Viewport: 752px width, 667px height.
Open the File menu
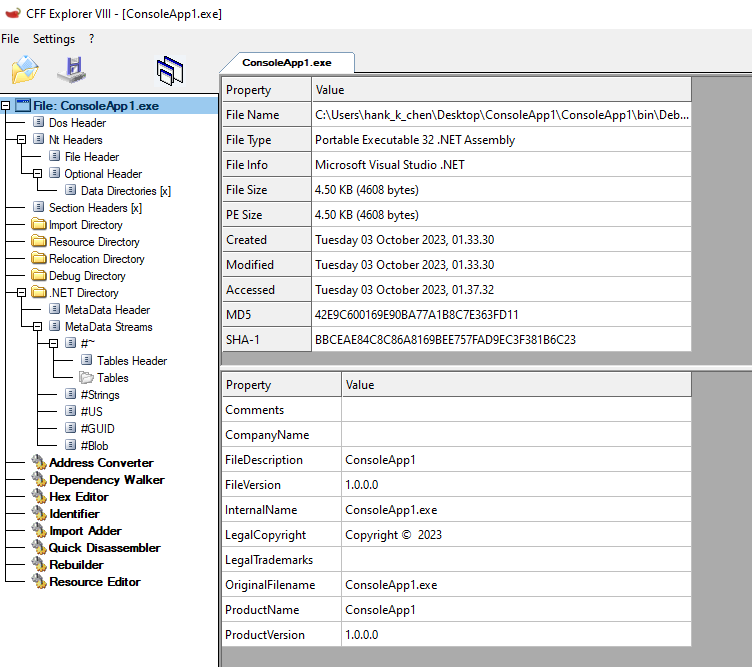10,39
